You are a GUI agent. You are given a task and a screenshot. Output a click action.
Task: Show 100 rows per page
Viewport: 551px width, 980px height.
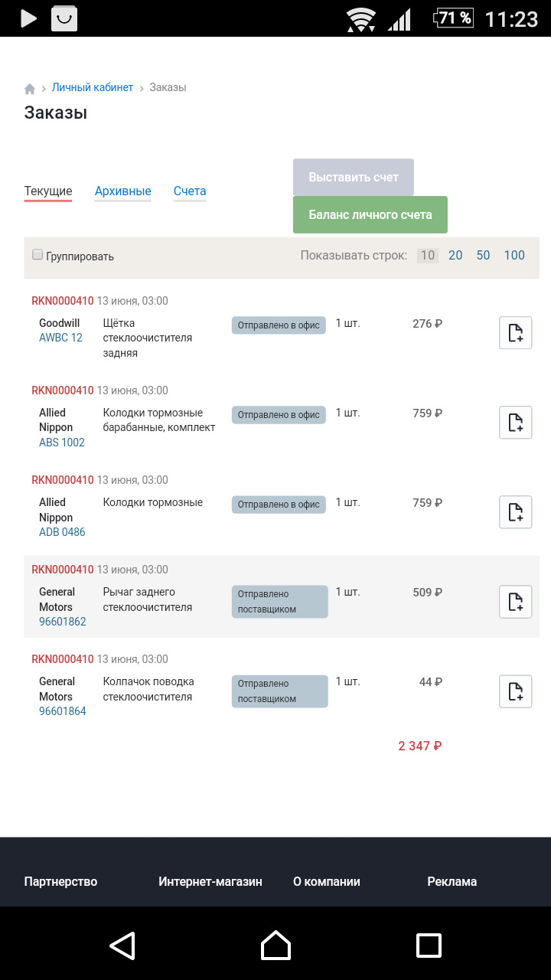514,256
